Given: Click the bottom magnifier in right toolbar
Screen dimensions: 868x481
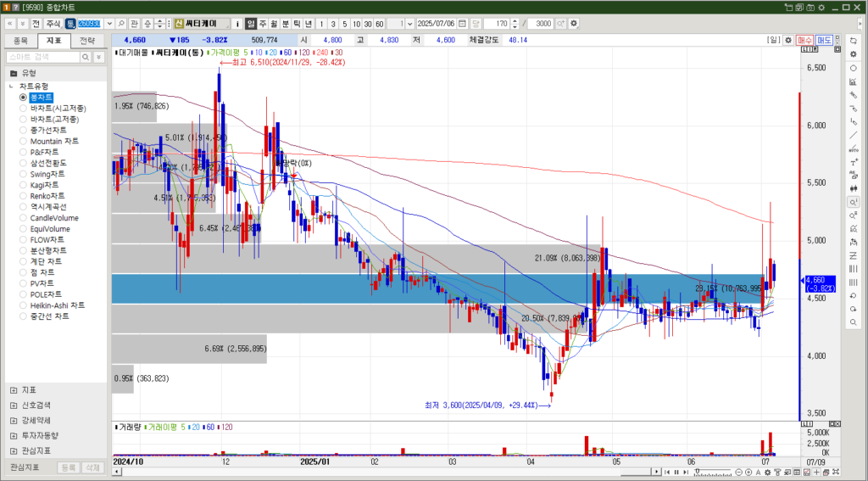Looking at the screenshot, I should click(x=853, y=322).
